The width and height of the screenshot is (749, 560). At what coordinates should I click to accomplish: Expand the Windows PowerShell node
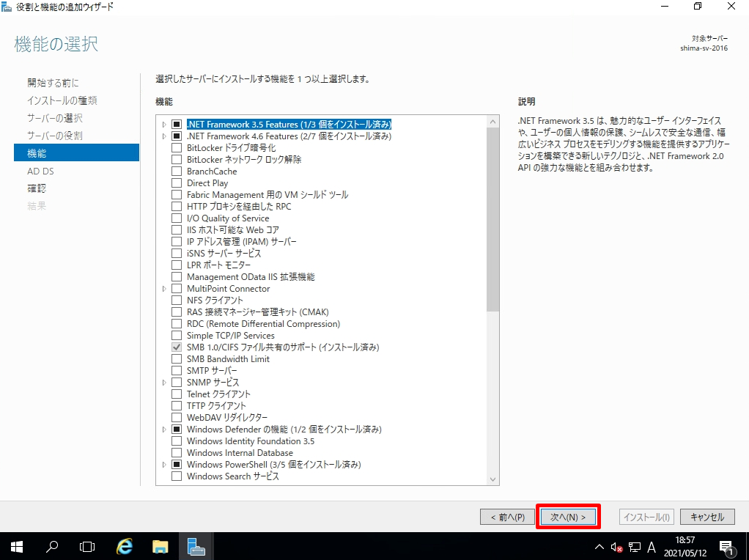click(x=164, y=465)
